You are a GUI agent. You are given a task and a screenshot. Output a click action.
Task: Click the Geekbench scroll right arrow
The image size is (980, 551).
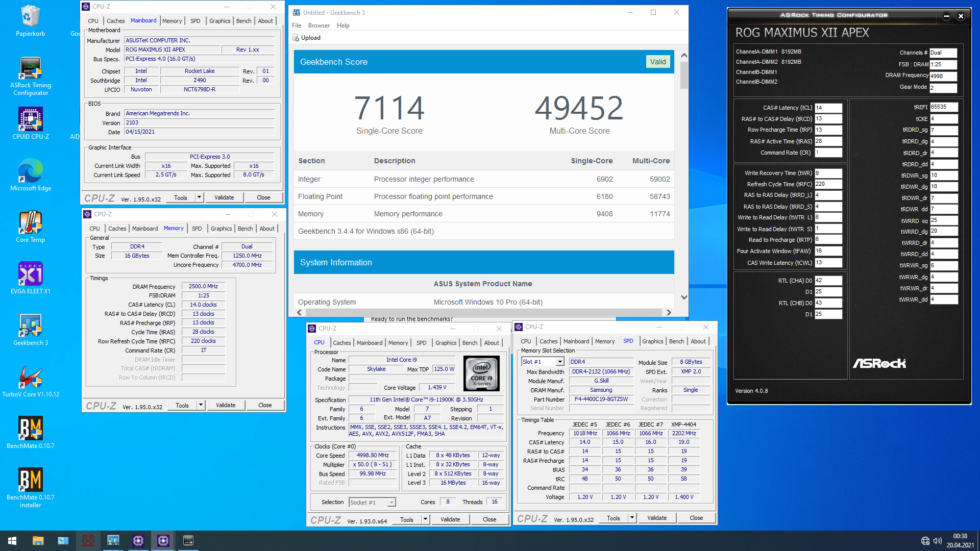(x=669, y=312)
